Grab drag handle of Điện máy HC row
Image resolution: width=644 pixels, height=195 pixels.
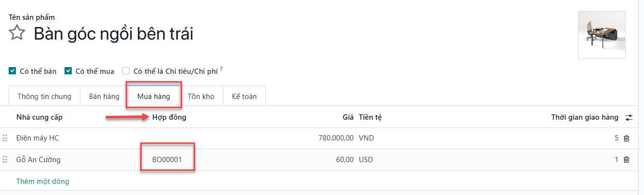(5, 138)
